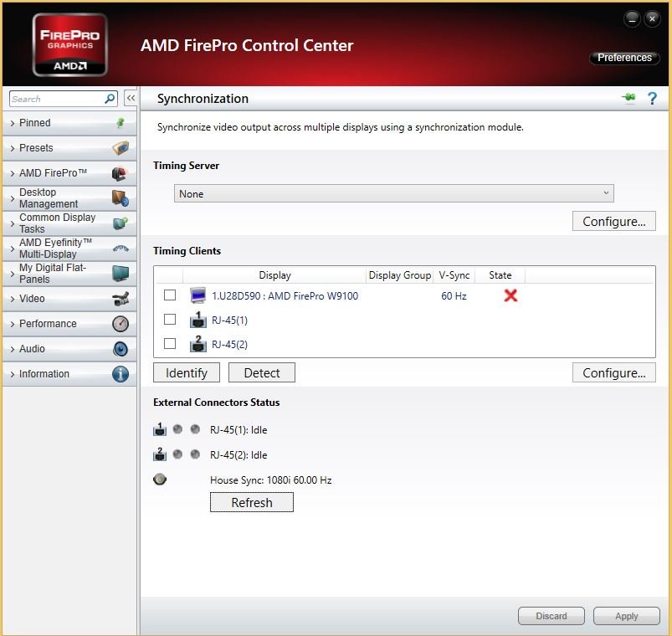Click the Display Group column header
The width and height of the screenshot is (672, 636).
click(400, 275)
